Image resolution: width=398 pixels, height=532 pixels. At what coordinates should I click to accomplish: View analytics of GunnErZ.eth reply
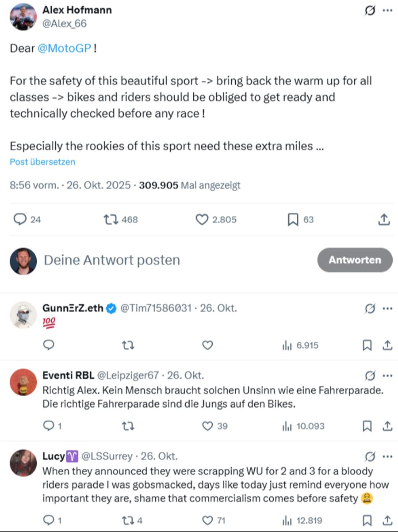pyautogui.click(x=287, y=346)
